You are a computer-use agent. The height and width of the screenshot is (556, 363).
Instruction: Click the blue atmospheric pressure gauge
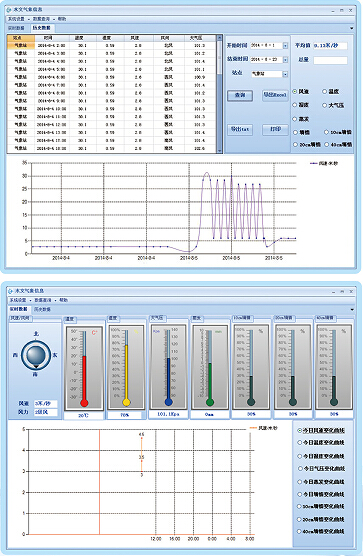[168, 366]
